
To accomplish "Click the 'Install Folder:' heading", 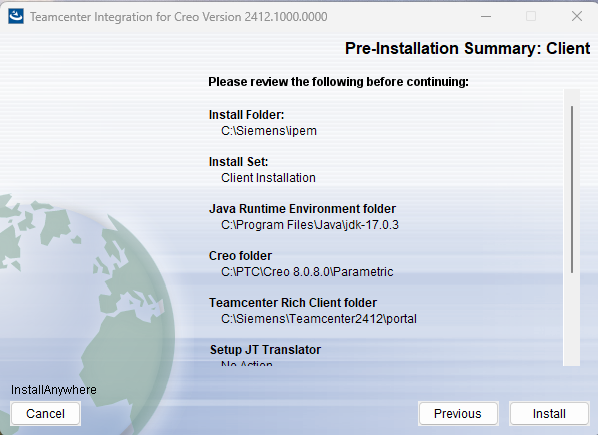I will coord(246,115).
